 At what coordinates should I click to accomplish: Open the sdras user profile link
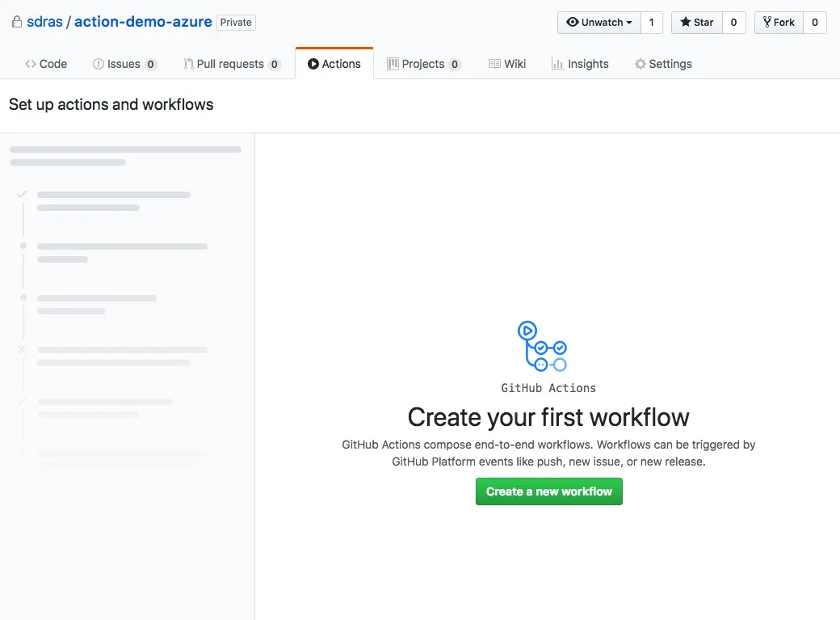[x=44, y=22]
